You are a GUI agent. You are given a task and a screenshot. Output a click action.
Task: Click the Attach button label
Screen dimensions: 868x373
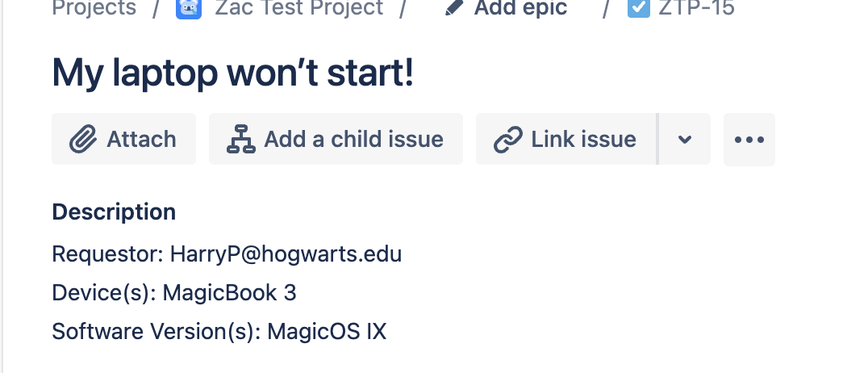coord(141,139)
